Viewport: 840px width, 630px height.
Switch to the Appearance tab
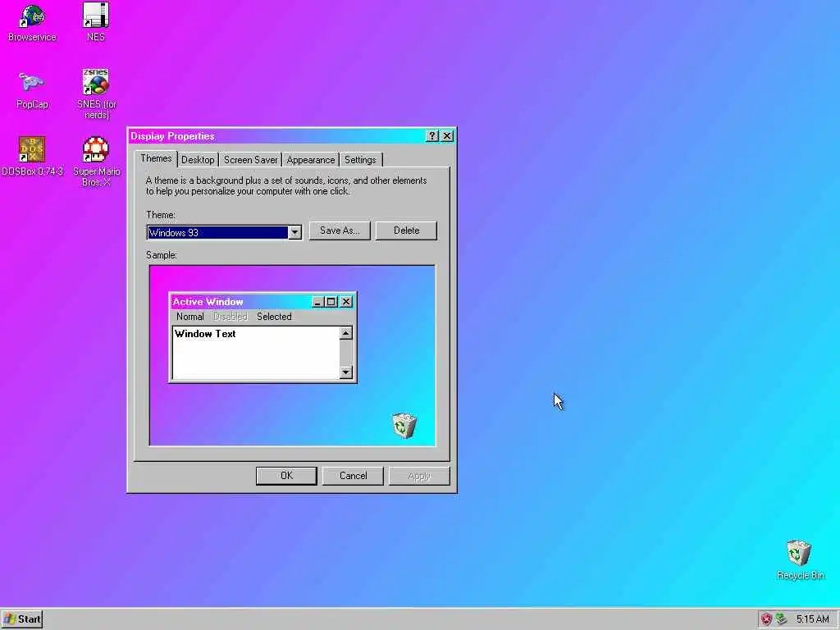pos(311,160)
